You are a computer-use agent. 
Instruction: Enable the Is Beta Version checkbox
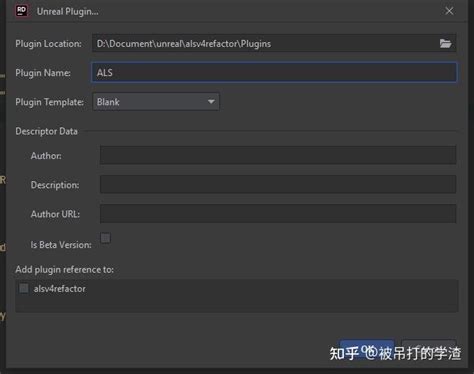106,238
